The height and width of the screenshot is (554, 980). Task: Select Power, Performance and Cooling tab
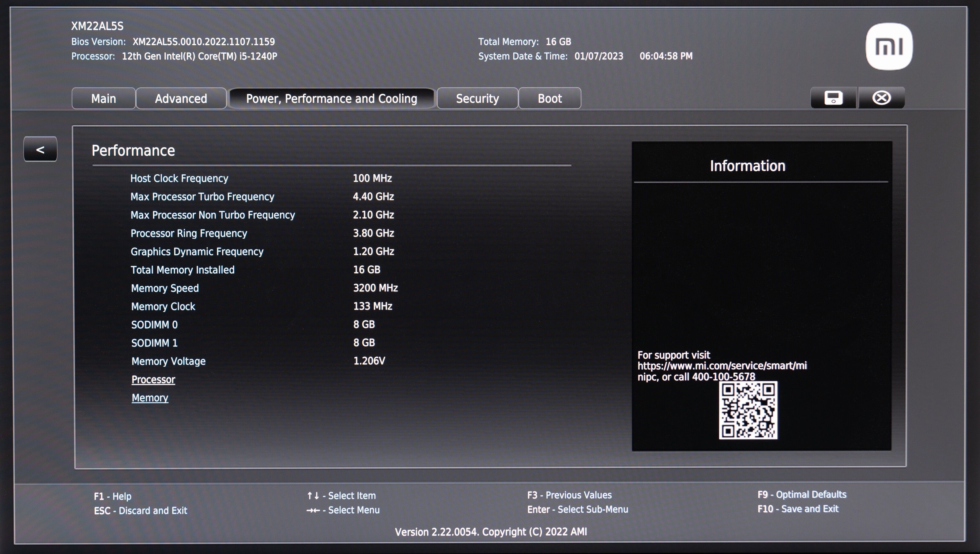click(331, 99)
